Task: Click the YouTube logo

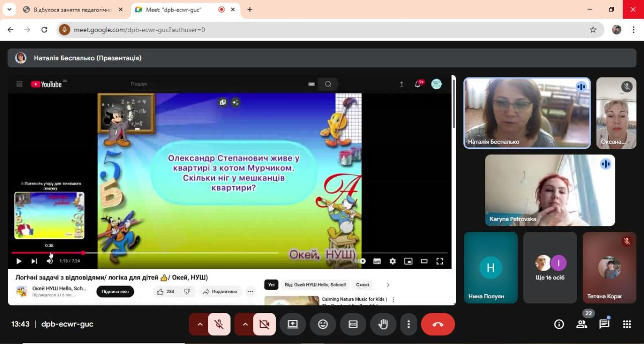Action: tap(46, 84)
